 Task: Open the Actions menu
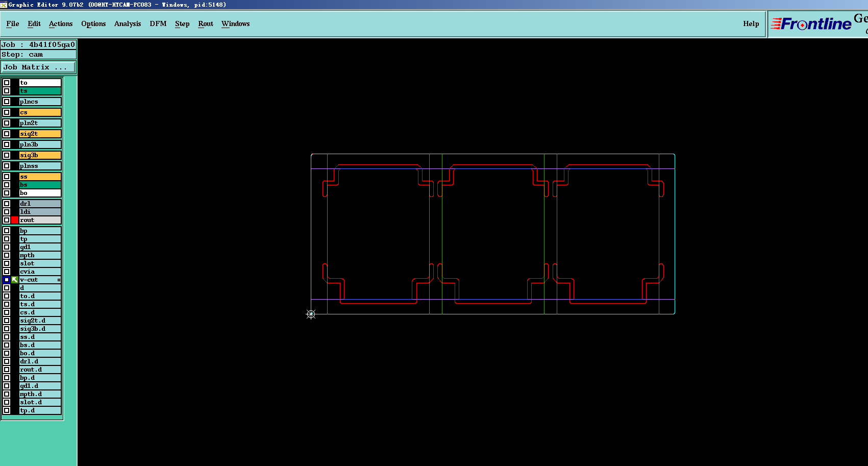coord(61,23)
